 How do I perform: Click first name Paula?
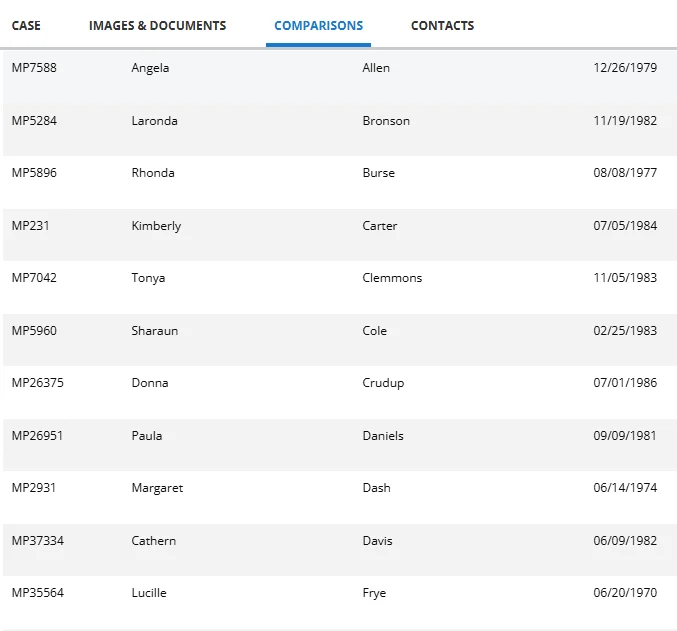[147, 436]
